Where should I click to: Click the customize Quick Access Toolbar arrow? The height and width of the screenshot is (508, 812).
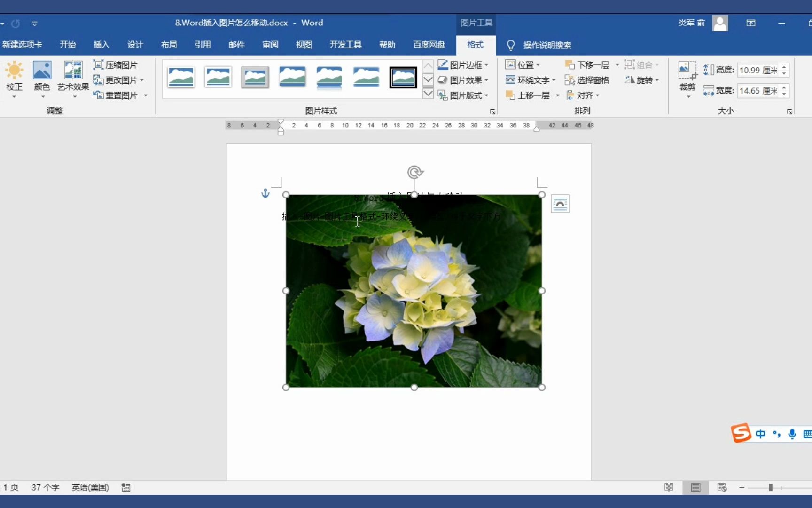pos(35,23)
